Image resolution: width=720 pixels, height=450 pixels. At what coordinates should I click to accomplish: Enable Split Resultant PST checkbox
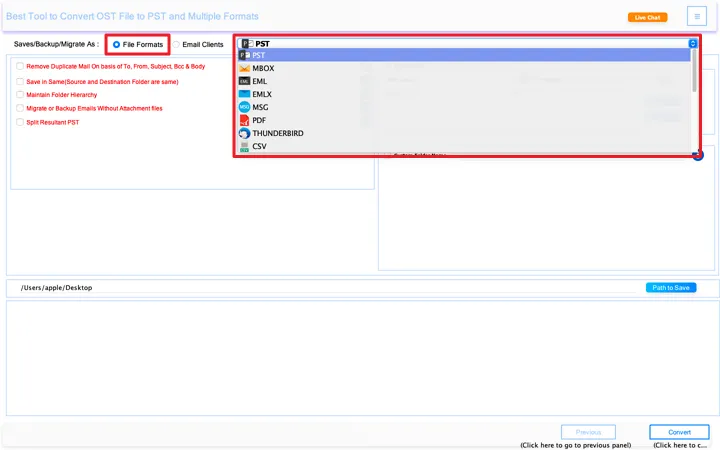pos(20,122)
